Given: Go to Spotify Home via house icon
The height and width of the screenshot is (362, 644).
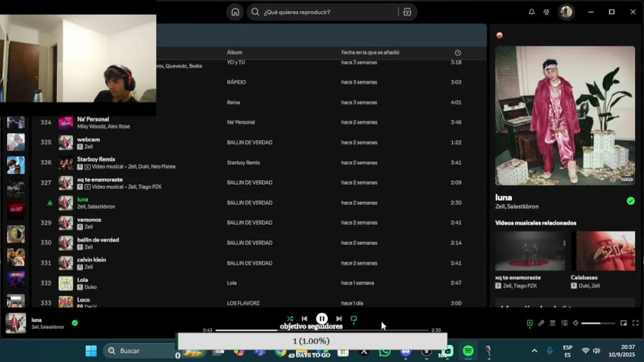Looking at the screenshot, I should tap(235, 12).
